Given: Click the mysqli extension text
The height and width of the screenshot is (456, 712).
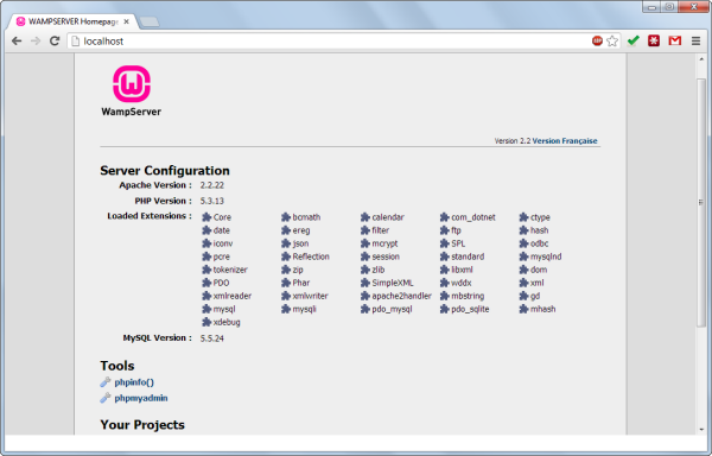Looking at the screenshot, I should (x=304, y=309).
